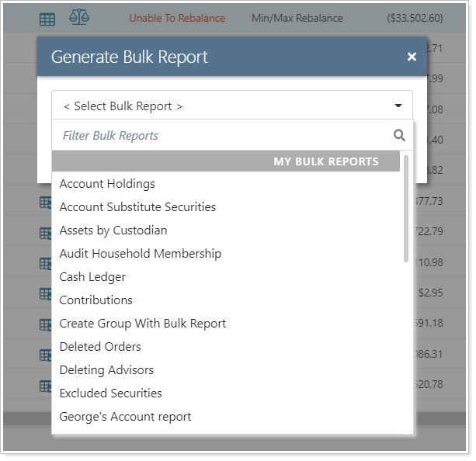The width and height of the screenshot is (476, 461).
Task: Select Account Holdings from the list
Action: (107, 184)
